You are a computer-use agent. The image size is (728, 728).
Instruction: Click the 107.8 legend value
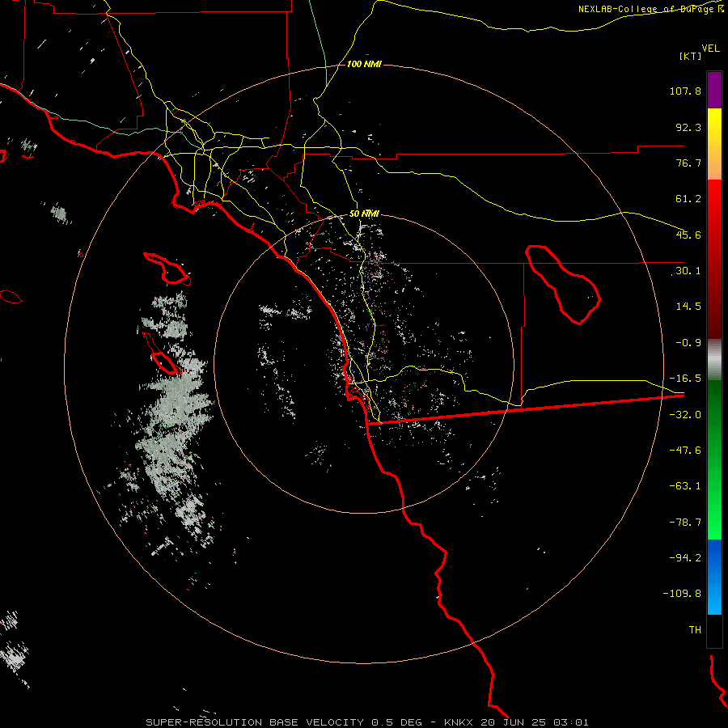point(685,91)
